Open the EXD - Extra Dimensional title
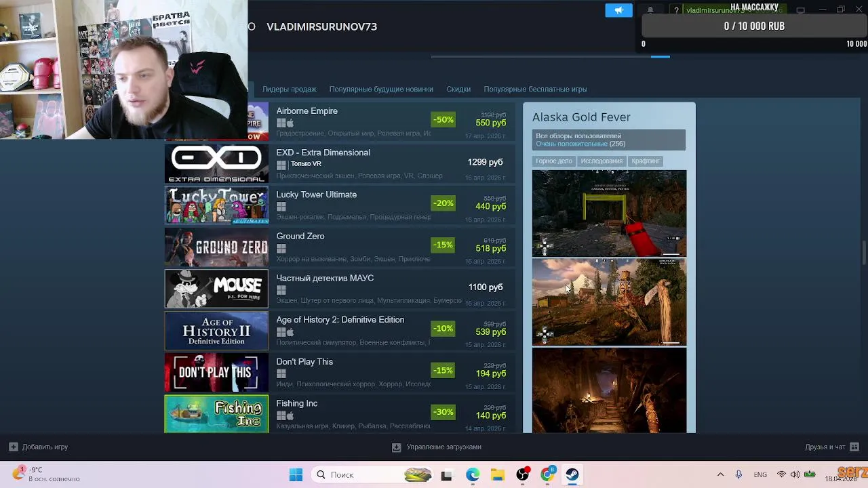The image size is (868, 488). coord(323,152)
